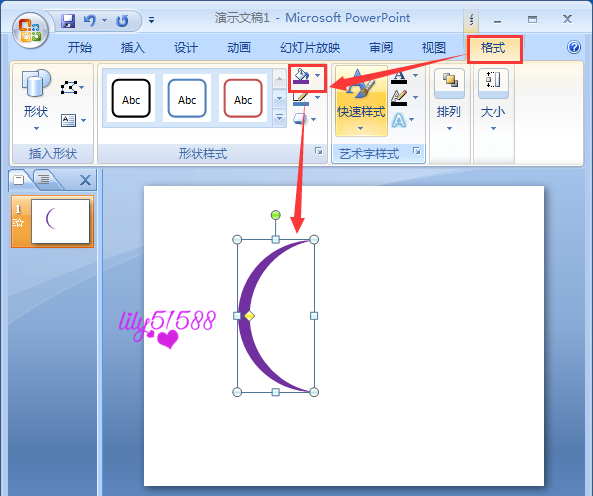Click the bottom middle sizing handle

click(276, 392)
